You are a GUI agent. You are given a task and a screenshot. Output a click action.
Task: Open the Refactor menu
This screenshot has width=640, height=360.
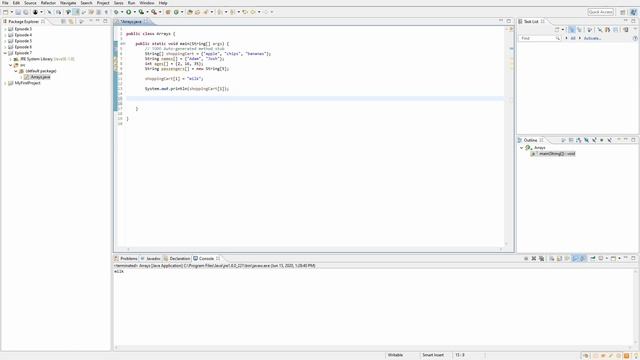pos(48,3)
